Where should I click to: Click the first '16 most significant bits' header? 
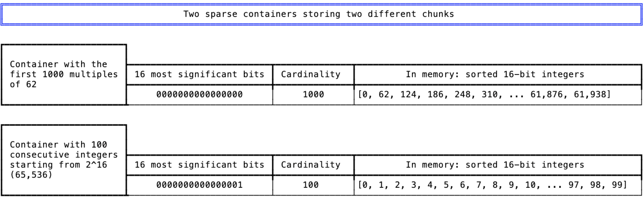[199, 75]
